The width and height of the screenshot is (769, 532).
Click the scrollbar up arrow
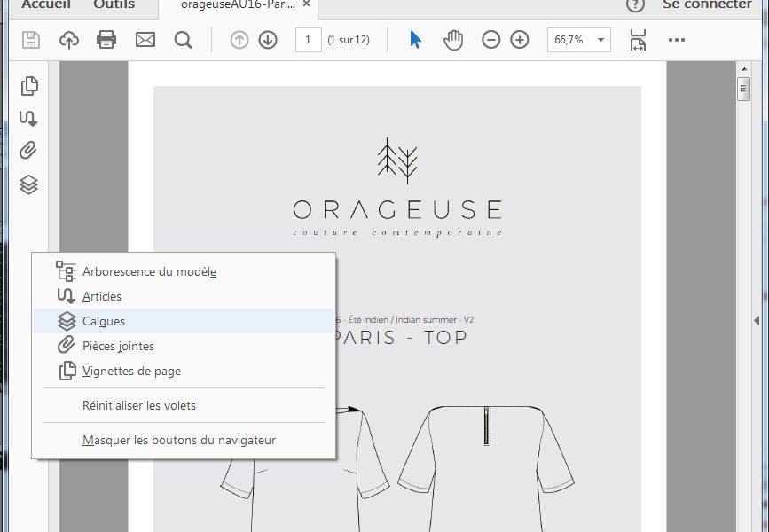(x=744, y=68)
